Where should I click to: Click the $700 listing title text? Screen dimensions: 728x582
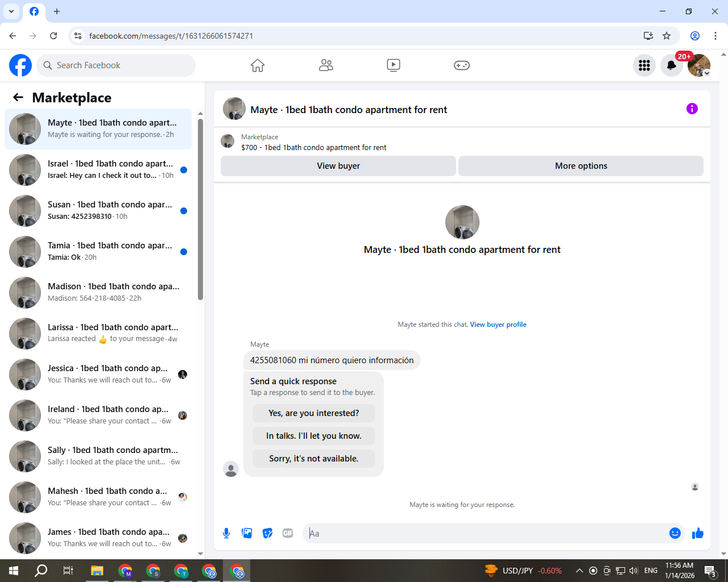(x=313, y=147)
